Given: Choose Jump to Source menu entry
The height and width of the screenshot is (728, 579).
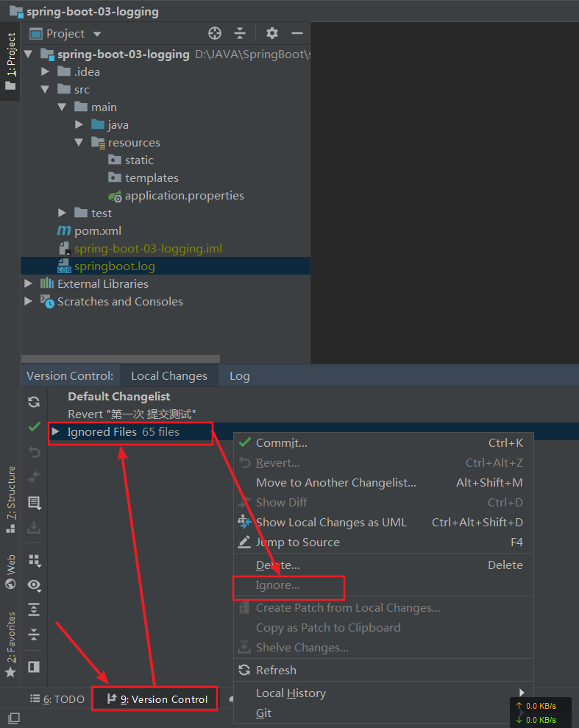Looking at the screenshot, I should point(383,543).
